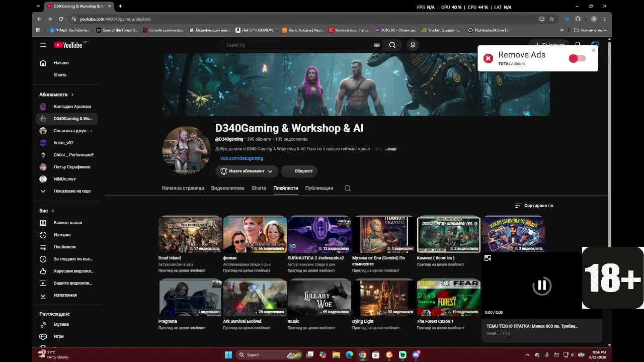Expand the miniplayer to full watch page
The height and width of the screenshot is (362, 644).
tap(488, 258)
